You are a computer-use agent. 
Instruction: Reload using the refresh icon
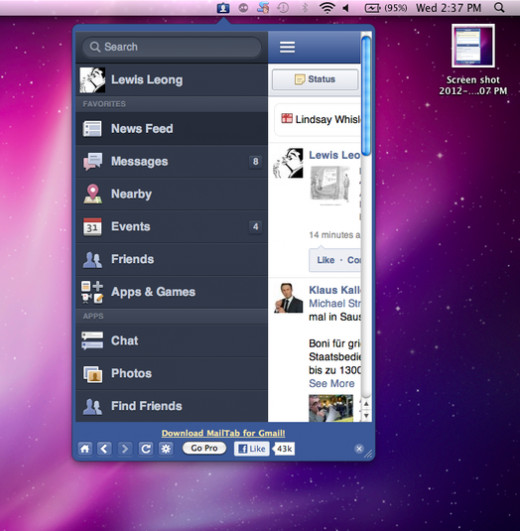pyautogui.click(x=146, y=449)
